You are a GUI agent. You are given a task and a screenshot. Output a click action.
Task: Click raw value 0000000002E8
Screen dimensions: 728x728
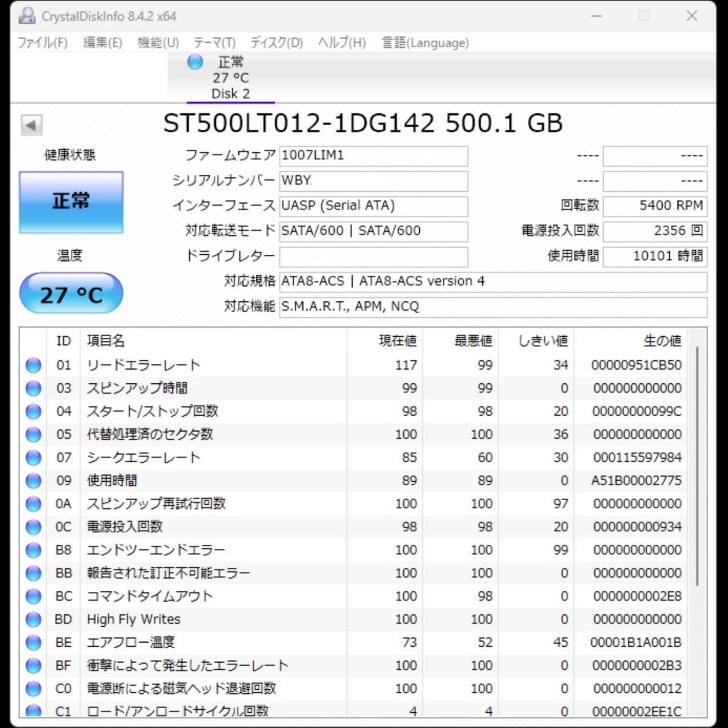point(637,596)
